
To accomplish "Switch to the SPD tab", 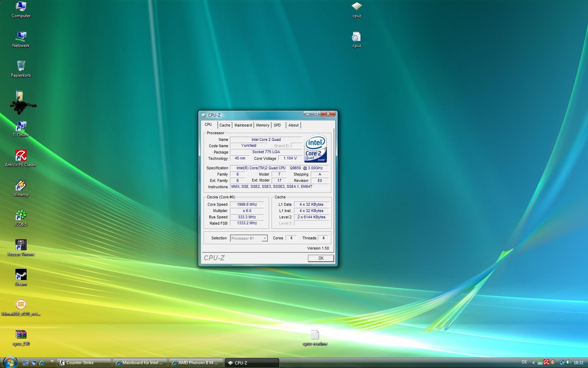I will [x=277, y=125].
